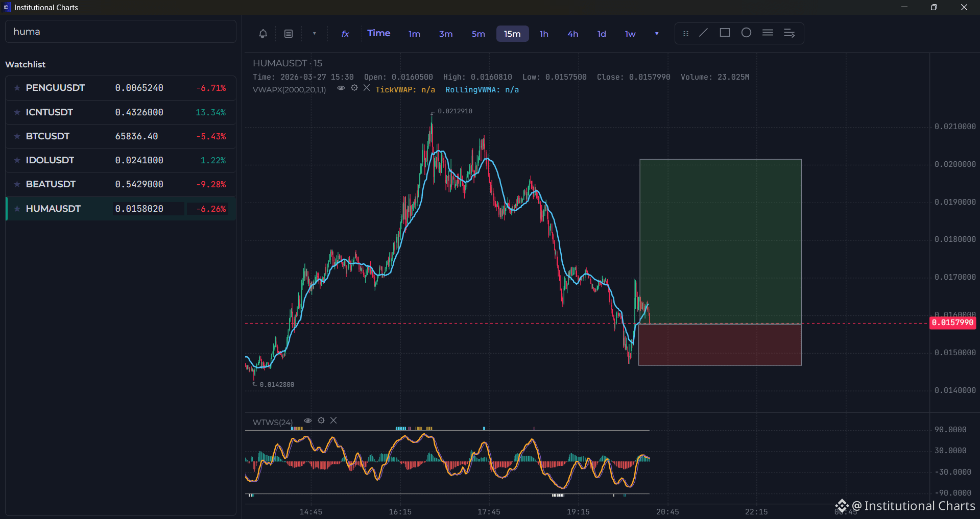Select the horizontal lines drawing tool

[768, 33]
